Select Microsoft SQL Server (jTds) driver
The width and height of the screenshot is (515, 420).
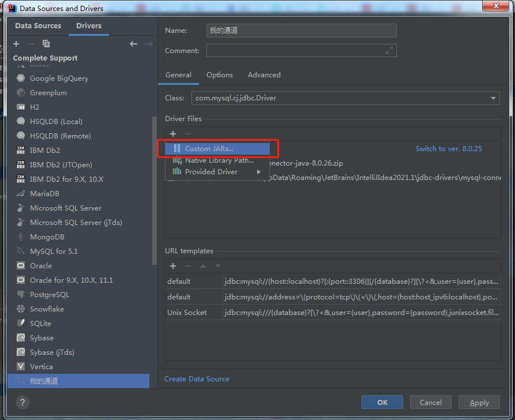(76, 223)
